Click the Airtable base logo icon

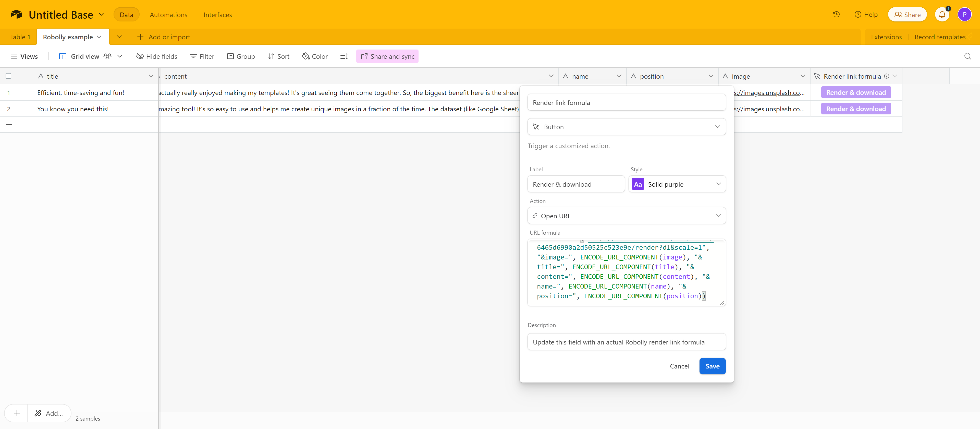16,15
